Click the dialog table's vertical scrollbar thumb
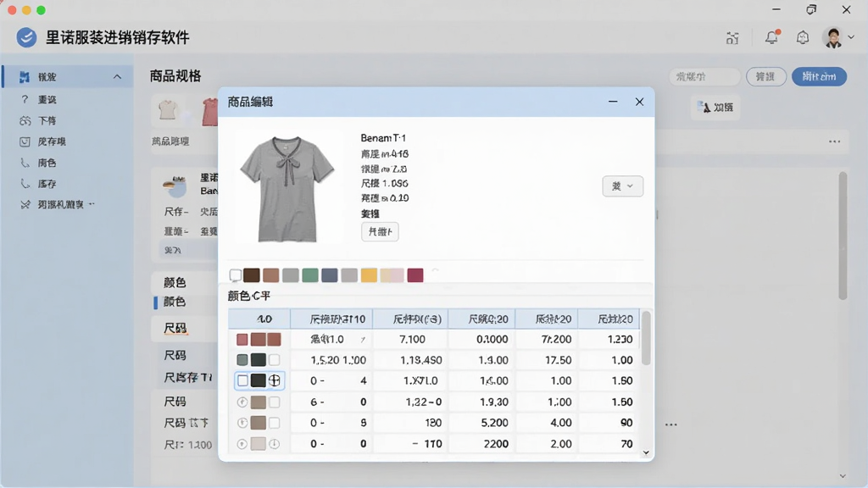Screen dimensions: 868x488 click(645, 338)
